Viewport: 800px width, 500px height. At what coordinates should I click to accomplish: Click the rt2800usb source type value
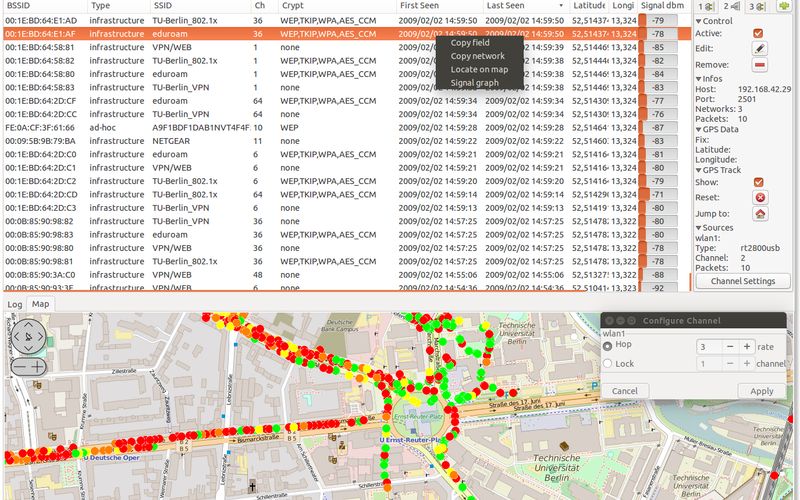pyautogui.click(x=760, y=248)
